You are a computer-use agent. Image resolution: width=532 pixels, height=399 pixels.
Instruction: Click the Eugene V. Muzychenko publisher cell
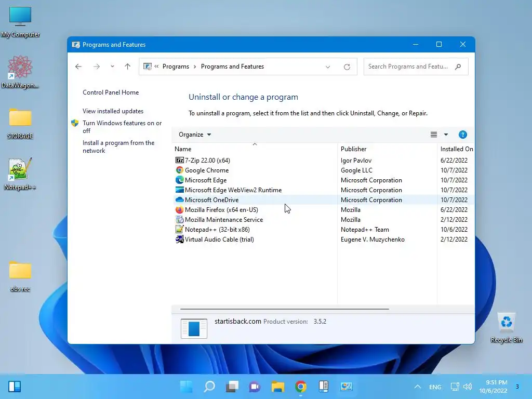tap(373, 239)
